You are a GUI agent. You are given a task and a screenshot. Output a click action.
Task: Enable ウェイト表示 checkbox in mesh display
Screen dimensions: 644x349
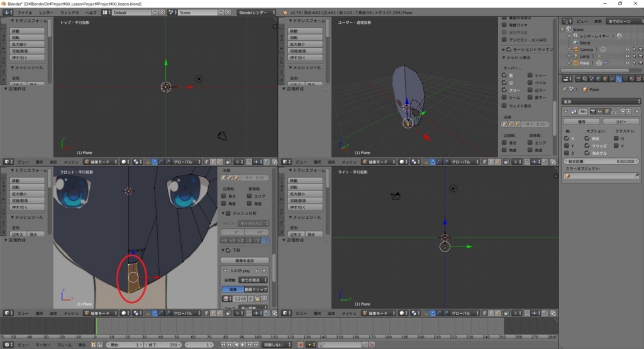click(x=504, y=106)
